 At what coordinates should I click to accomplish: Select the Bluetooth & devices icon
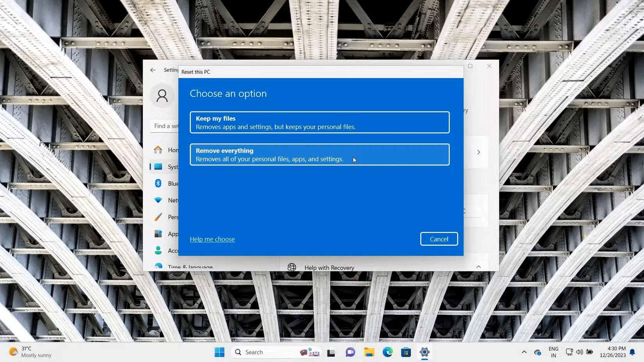pyautogui.click(x=158, y=183)
